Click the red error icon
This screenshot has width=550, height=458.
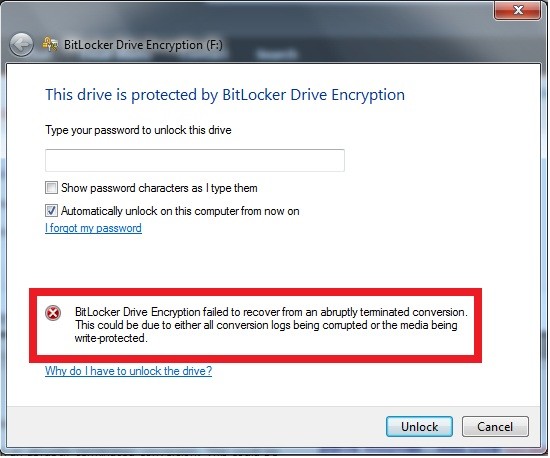click(53, 313)
